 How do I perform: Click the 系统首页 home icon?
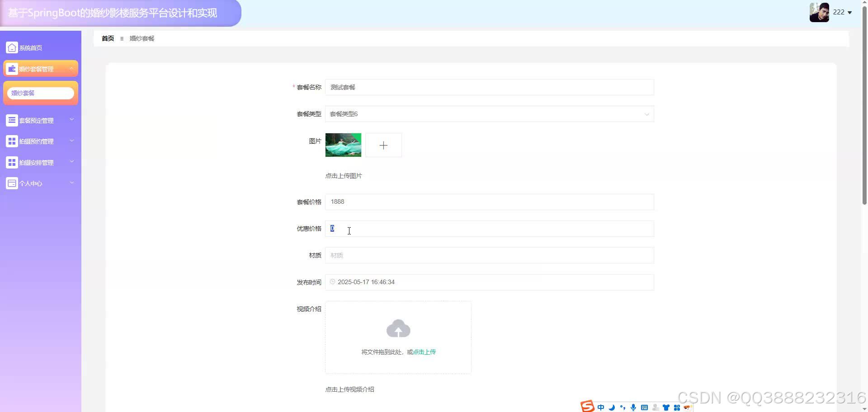click(x=12, y=47)
